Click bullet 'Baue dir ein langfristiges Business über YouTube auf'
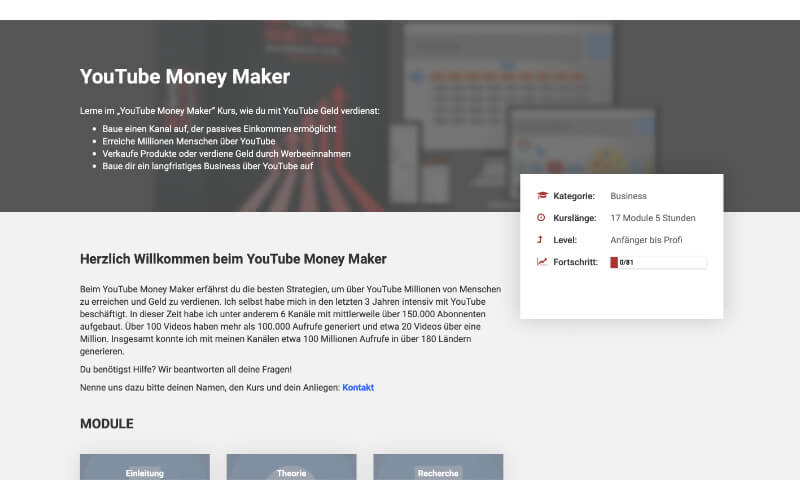Screen dimensions: 800x500 tap(207, 166)
